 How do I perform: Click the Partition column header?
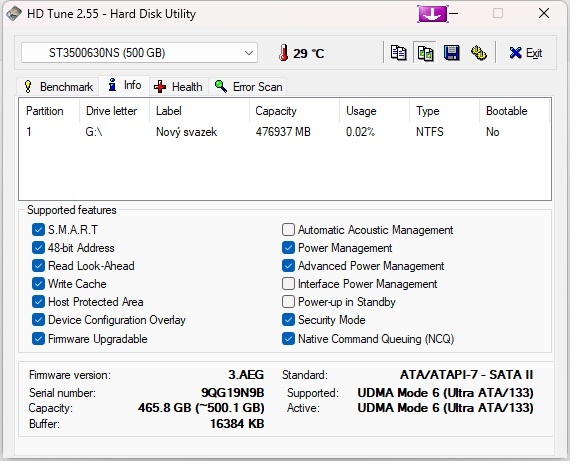click(49, 111)
